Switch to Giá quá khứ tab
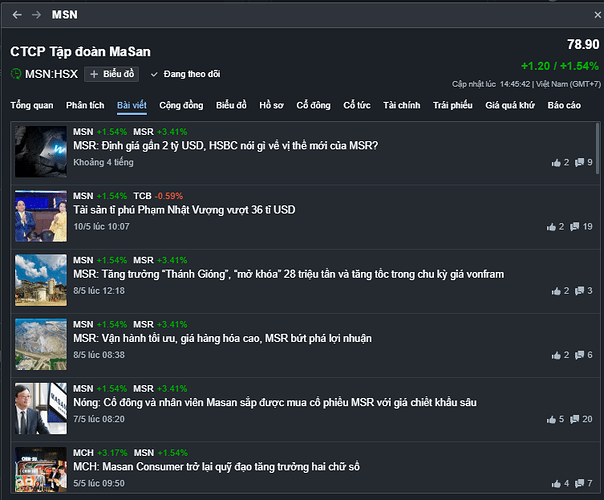 510,105
